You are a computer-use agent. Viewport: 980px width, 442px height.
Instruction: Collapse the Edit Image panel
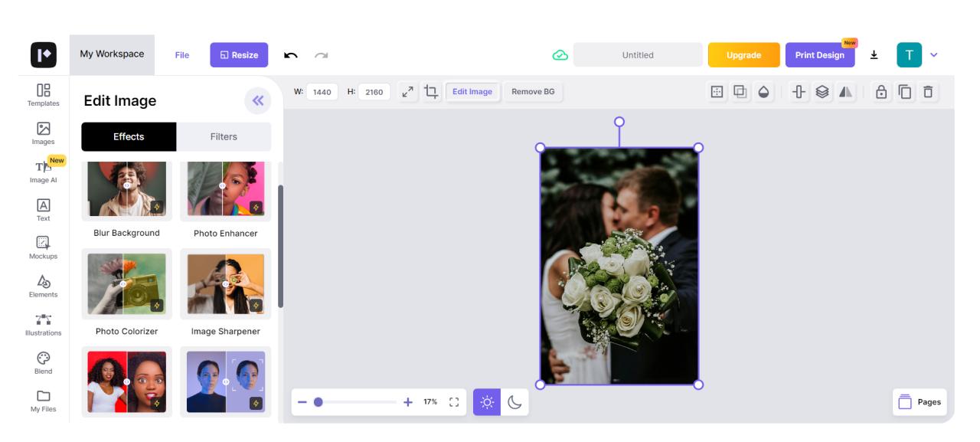pos(258,100)
